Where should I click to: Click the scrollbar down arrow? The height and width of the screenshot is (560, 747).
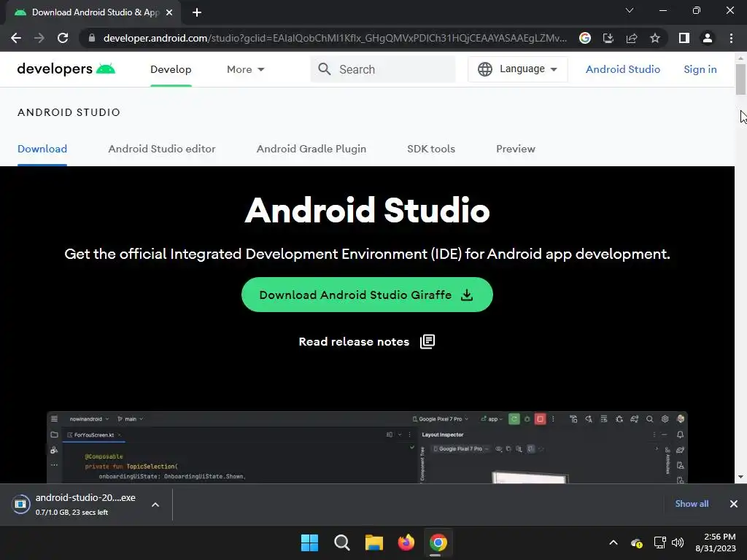740,477
